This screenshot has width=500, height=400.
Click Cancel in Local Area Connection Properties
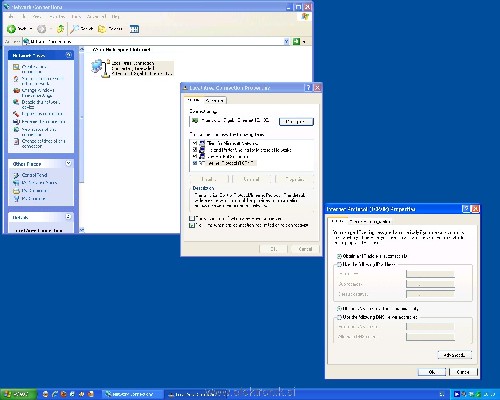[x=305, y=249]
